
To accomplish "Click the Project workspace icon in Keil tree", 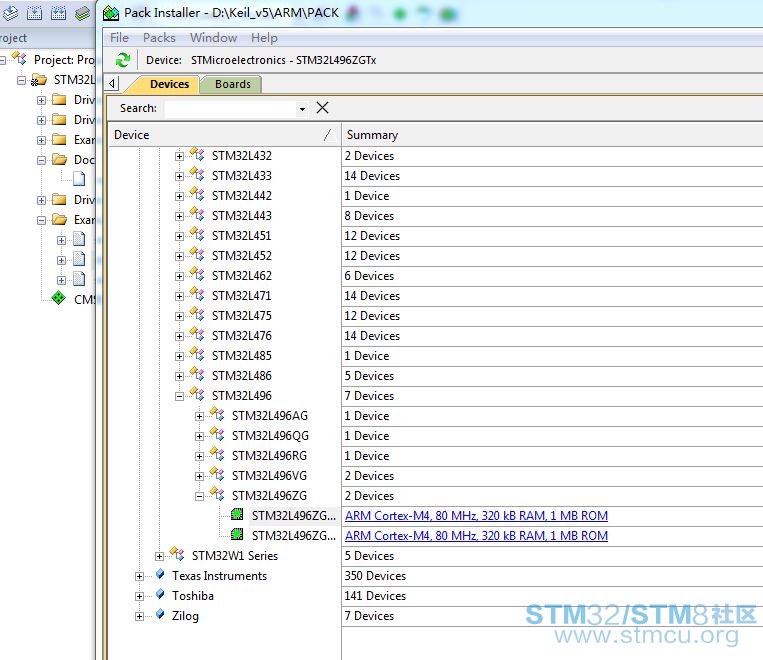I will coord(19,58).
